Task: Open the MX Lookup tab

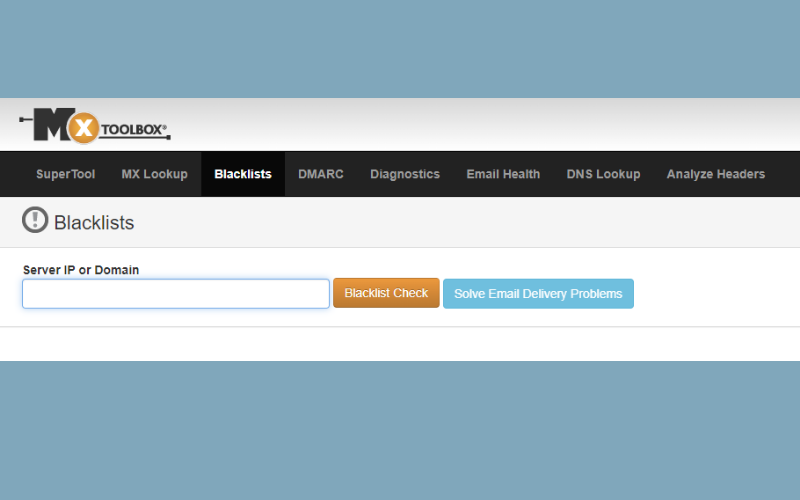Action: click(x=155, y=174)
